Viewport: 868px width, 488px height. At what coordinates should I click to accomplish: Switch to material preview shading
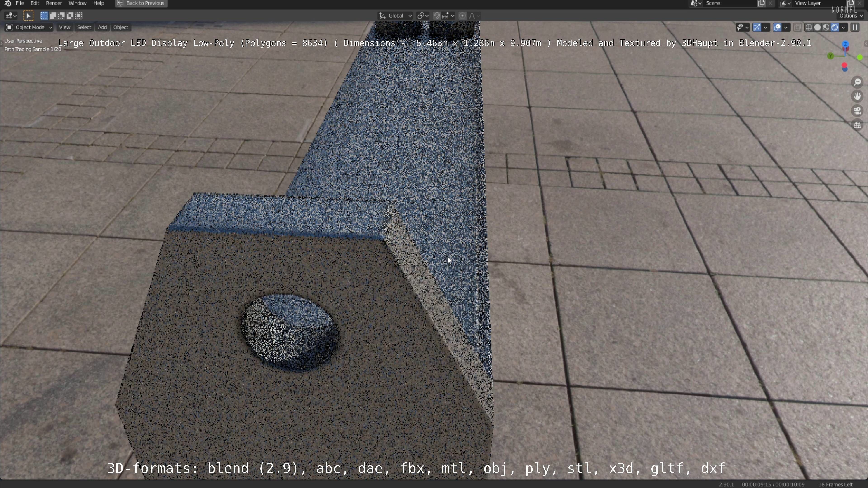[826, 27]
